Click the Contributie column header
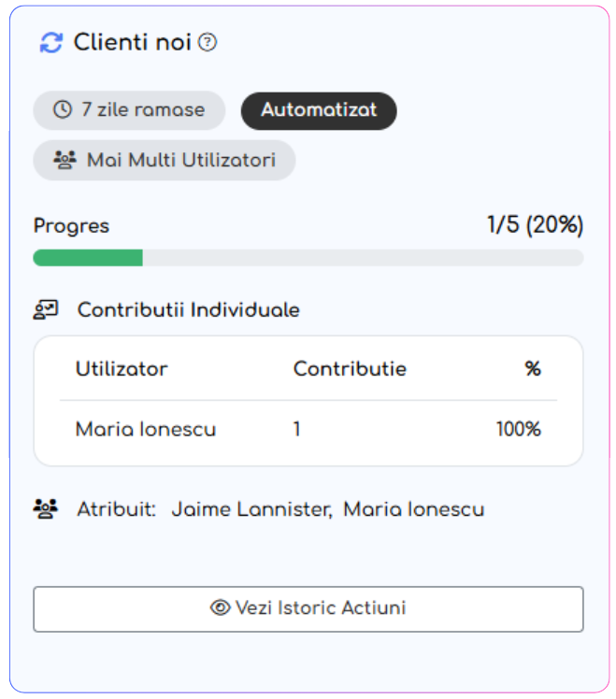The height and width of the screenshot is (699, 616). (x=350, y=368)
